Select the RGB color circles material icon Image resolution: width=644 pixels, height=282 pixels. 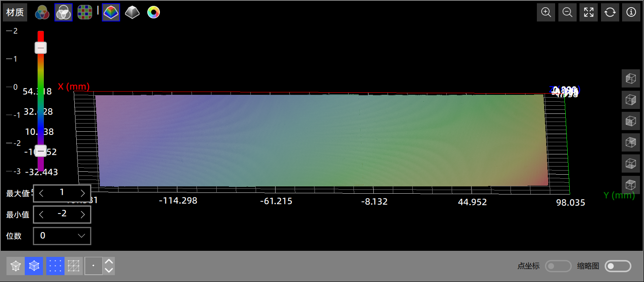point(42,13)
